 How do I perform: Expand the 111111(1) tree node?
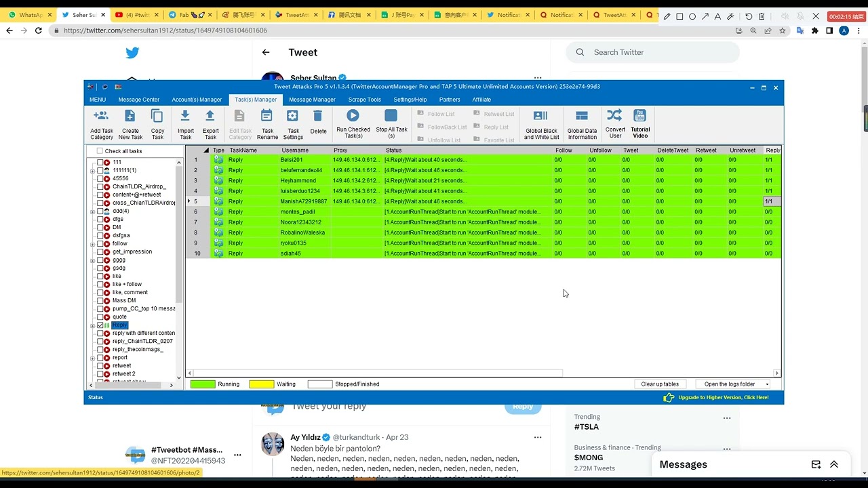[92, 171]
